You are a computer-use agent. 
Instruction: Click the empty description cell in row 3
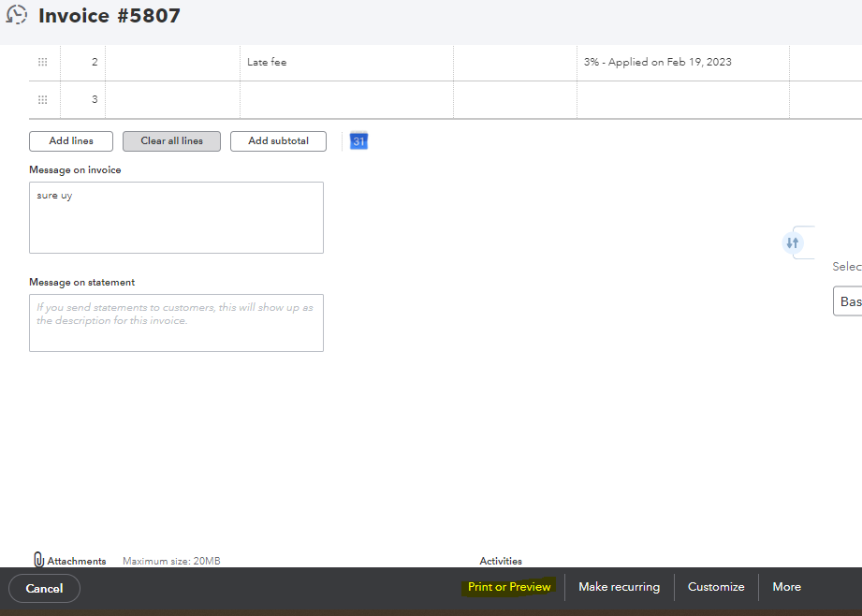(346, 99)
